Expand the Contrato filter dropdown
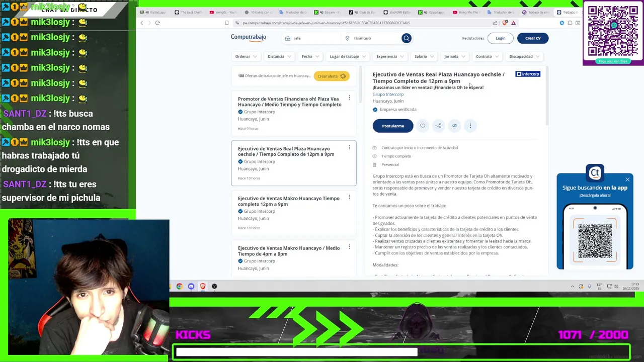The height and width of the screenshot is (362, 644). point(487,56)
